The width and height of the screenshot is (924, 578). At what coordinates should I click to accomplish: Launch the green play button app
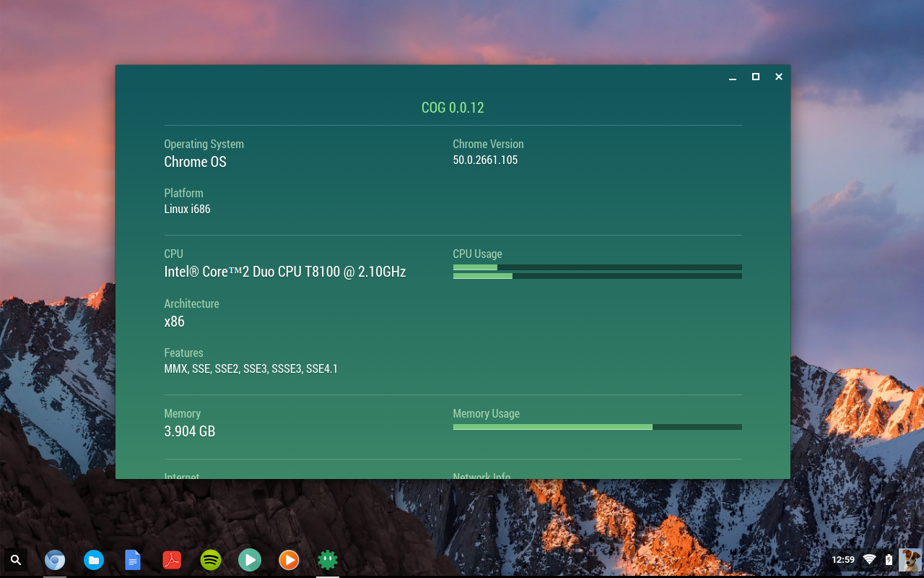250,560
